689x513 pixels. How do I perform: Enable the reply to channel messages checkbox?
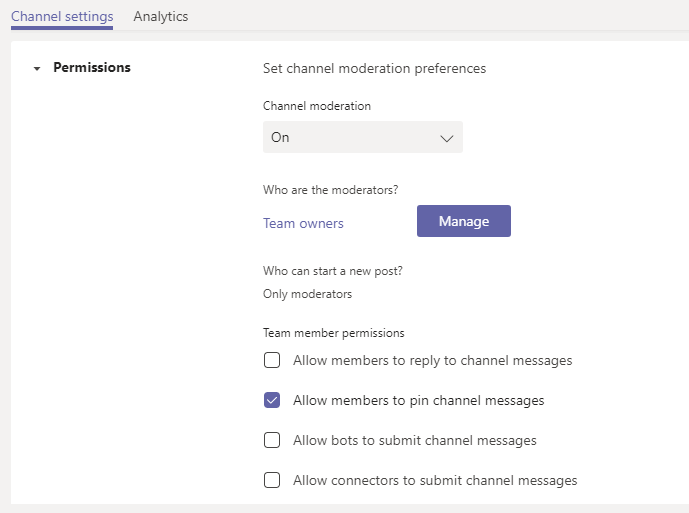[x=272, y=360]
